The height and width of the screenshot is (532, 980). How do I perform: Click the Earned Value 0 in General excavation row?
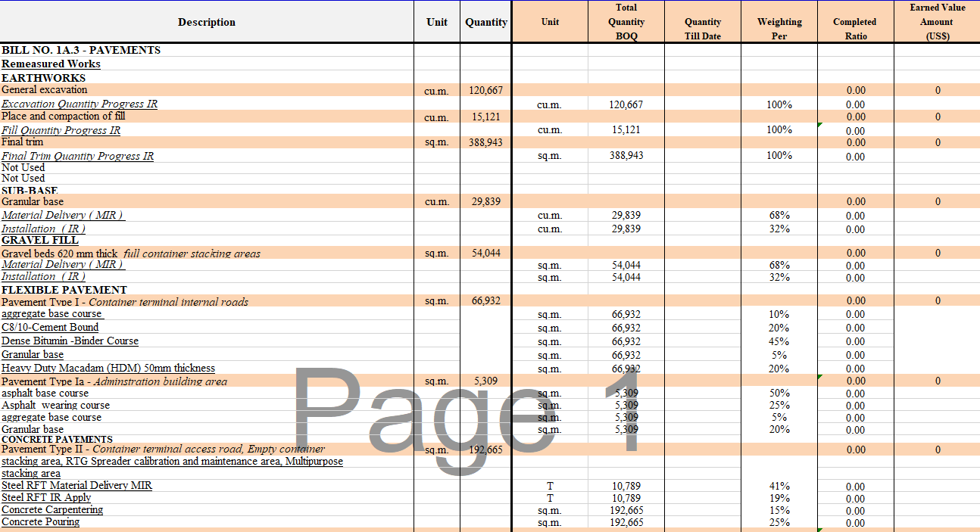[x=938, y=90]
